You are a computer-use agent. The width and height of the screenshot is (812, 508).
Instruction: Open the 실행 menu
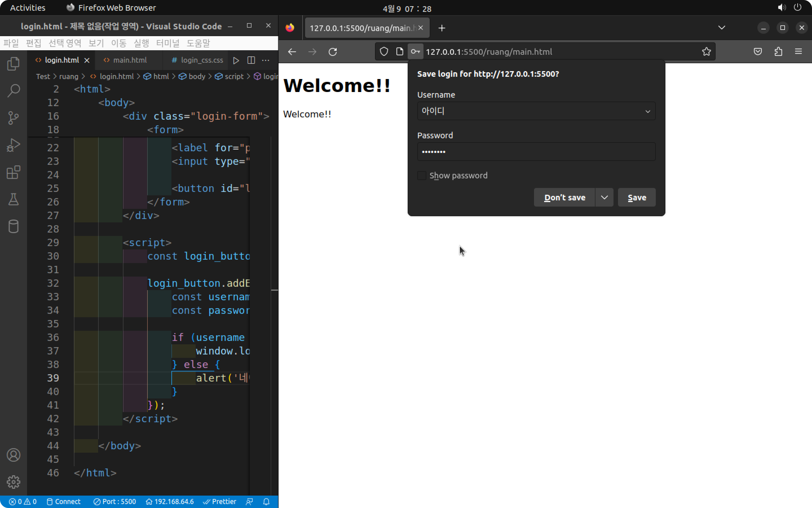[141, 43]
